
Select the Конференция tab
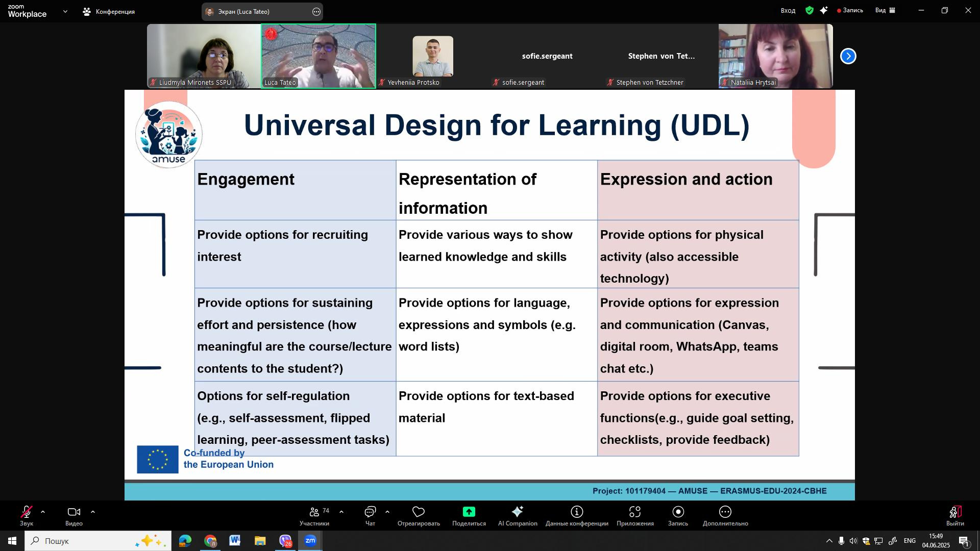[x=109, y=11]
